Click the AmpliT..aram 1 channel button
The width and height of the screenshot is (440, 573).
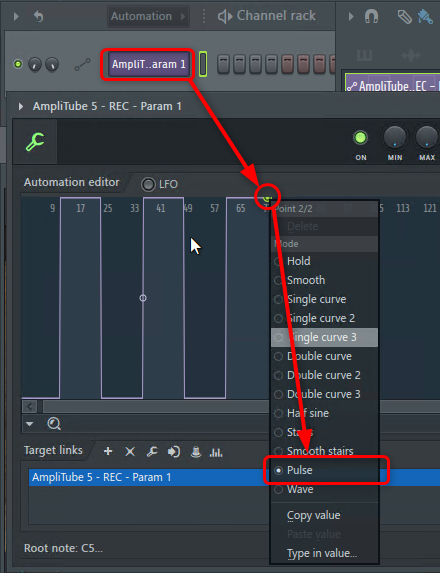(149, 64)
